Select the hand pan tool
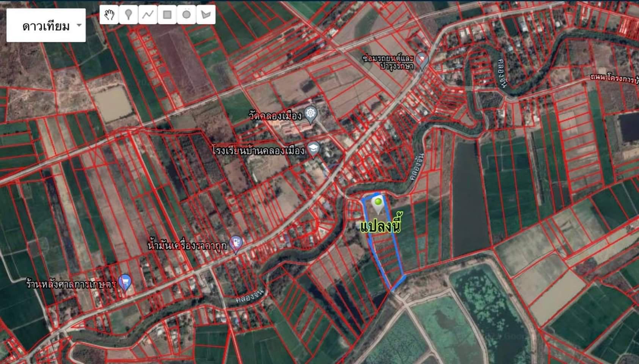This screenshot has width=639, height=364. [109, 15]
